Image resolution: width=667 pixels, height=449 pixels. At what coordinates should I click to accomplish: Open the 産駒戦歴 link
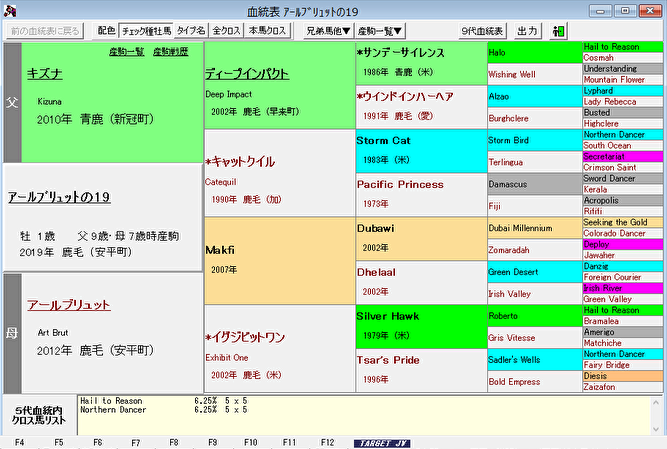coord(171,52)
